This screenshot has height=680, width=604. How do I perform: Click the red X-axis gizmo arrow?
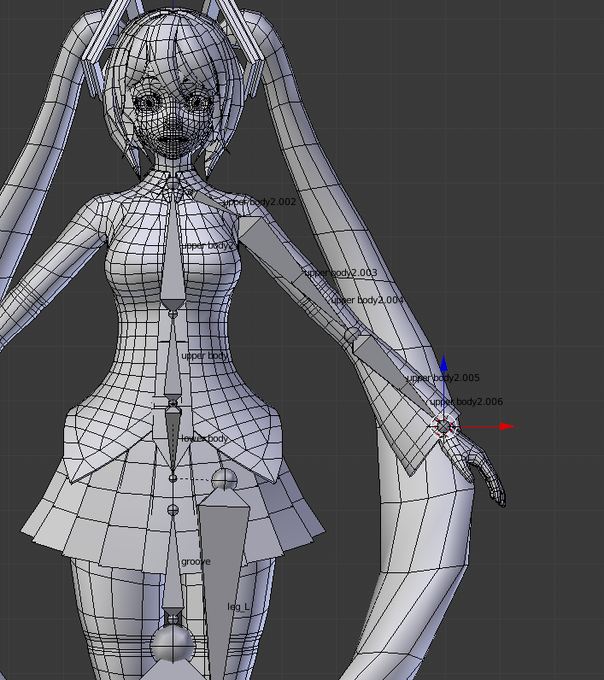click(506, 427)
